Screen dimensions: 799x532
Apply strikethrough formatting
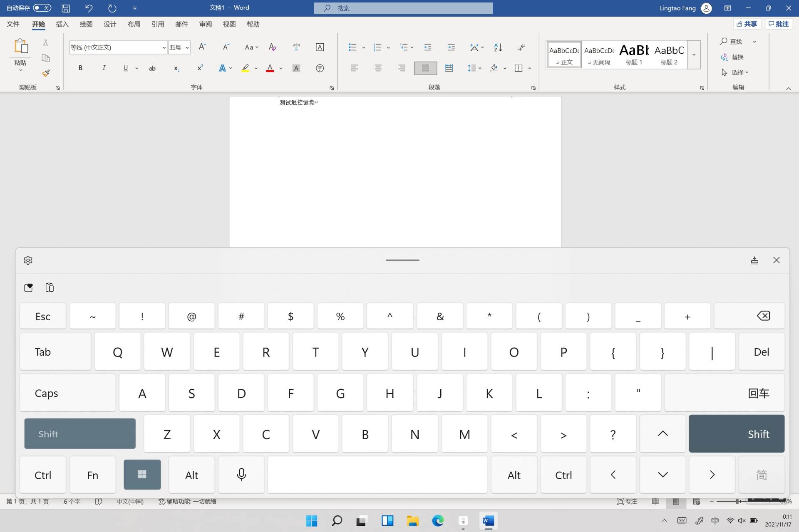[152, 68]
